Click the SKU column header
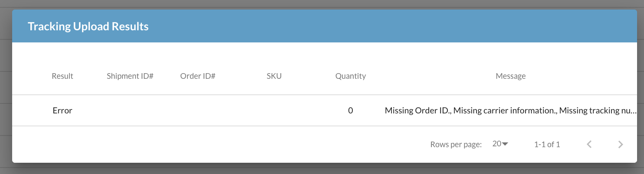This screenshot has width=644, height=174. (274, 76)
